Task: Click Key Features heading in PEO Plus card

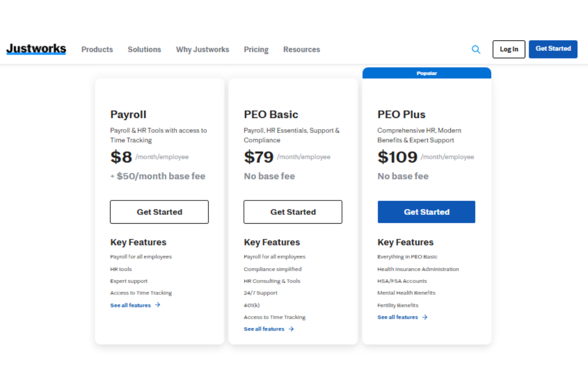Action: [405, 242]
